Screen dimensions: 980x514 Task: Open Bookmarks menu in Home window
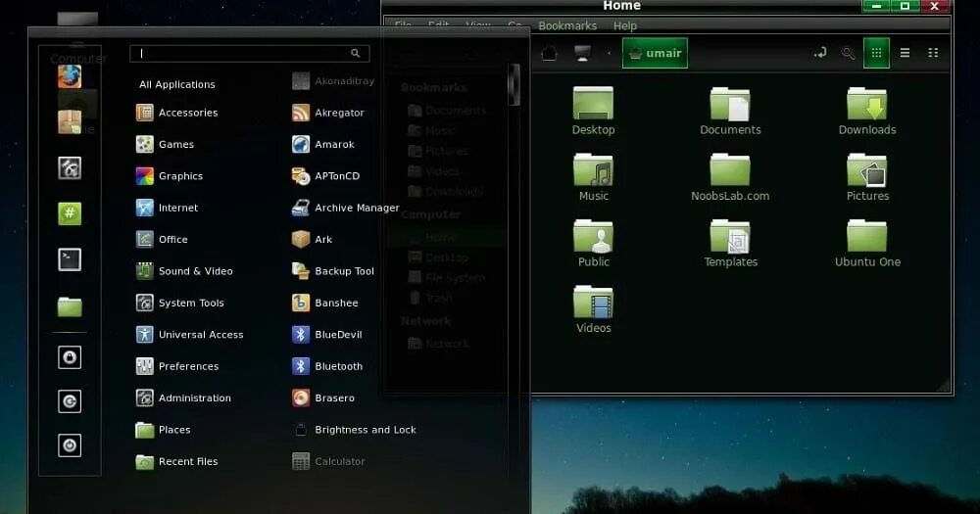click(567, 25)
